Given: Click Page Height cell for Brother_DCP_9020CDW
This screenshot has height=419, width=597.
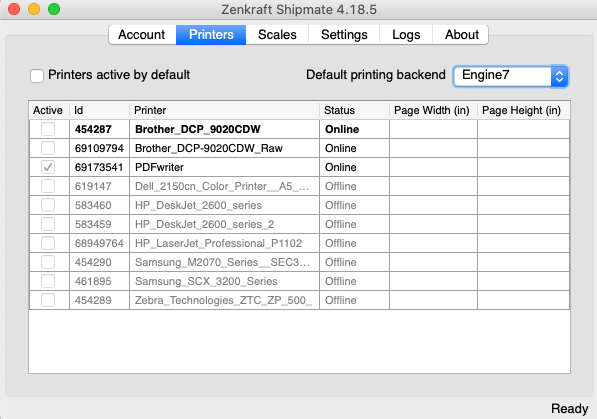Looking at the screenshot, I should (x=524, y=129).
